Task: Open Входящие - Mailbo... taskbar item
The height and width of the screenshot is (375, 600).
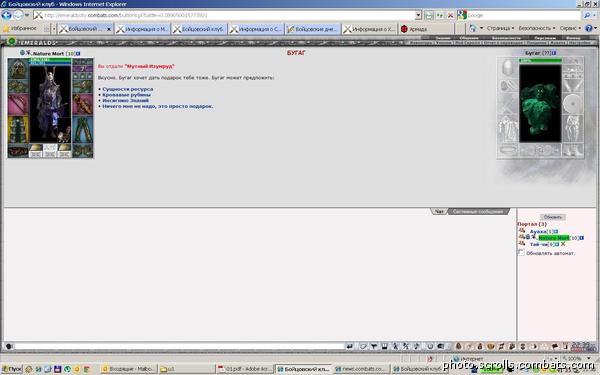Action: click(x=129, y=369)
